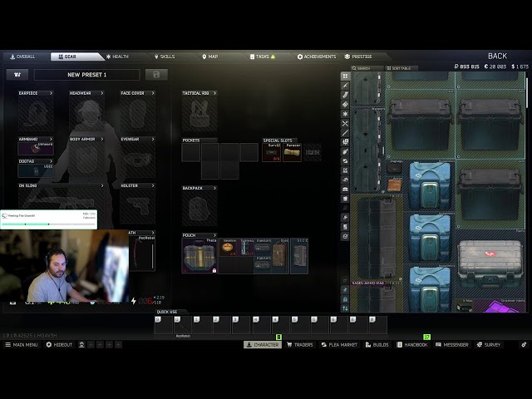The height and width of the screenshot is (399, 532).
Task: Click the stash vertical scrollbar
Action: (527, 93)
